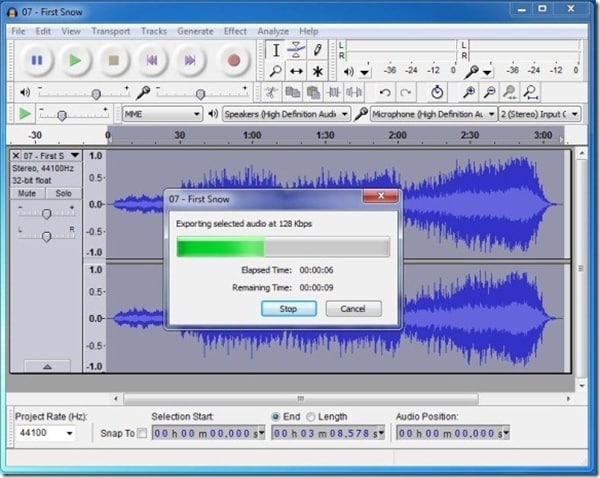Open the Speakers output device dropdown
Viewport: 600px width, 478px height.
(286, 114)
